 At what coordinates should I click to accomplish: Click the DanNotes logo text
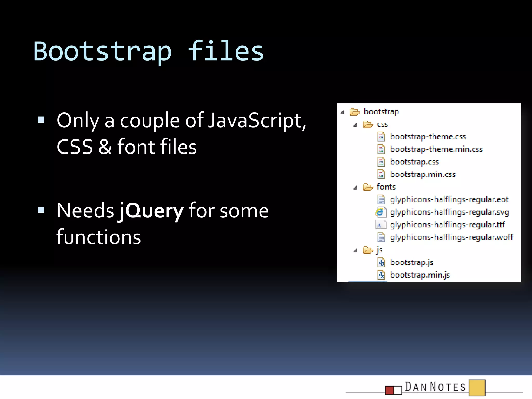click(435, 387)
